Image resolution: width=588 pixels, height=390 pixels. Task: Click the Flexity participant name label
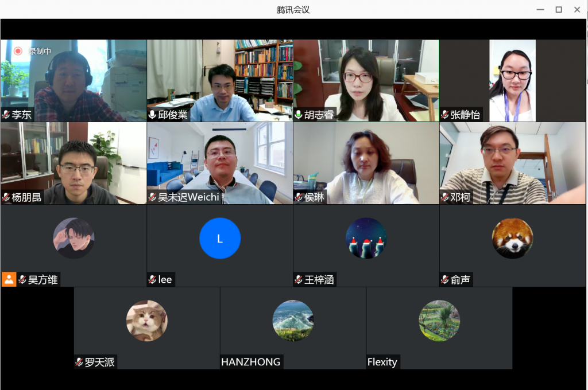[382, 362]
